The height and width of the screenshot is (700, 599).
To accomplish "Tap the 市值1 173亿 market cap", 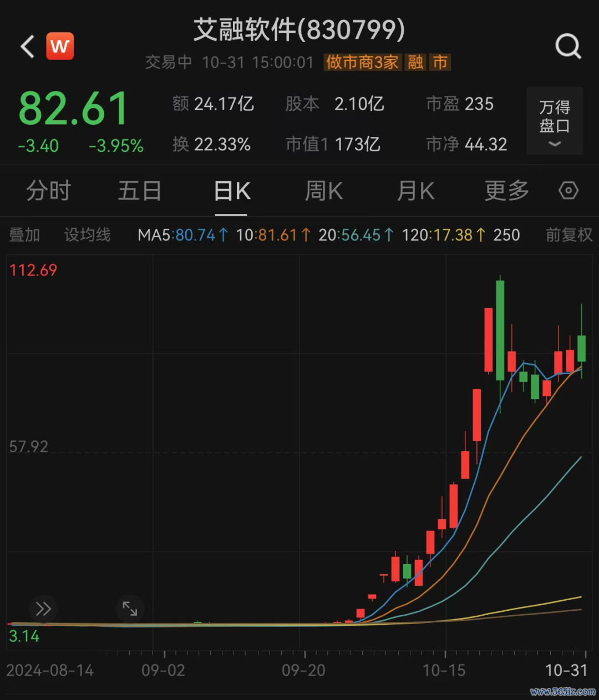I will coord(333,145).
